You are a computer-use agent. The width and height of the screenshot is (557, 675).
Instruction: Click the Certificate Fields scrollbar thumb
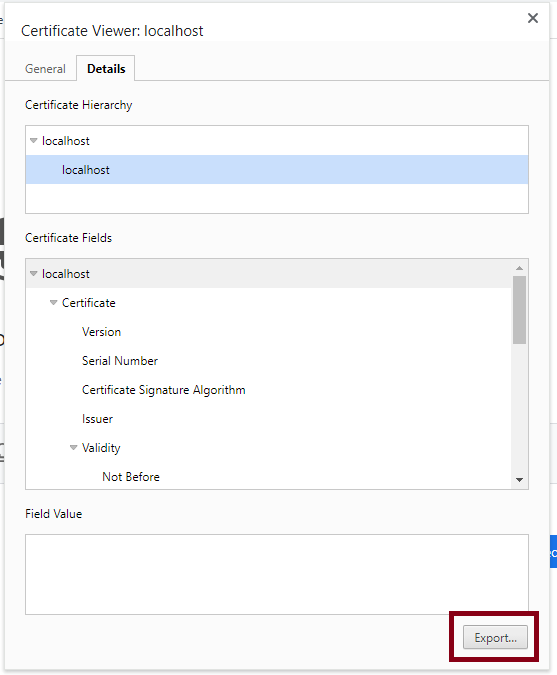pyautogui.click(x=520, y=310)
